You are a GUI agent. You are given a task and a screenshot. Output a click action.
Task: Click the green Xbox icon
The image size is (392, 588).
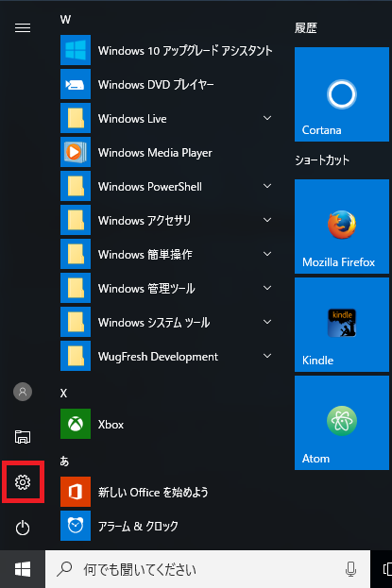tap(76, 424)
